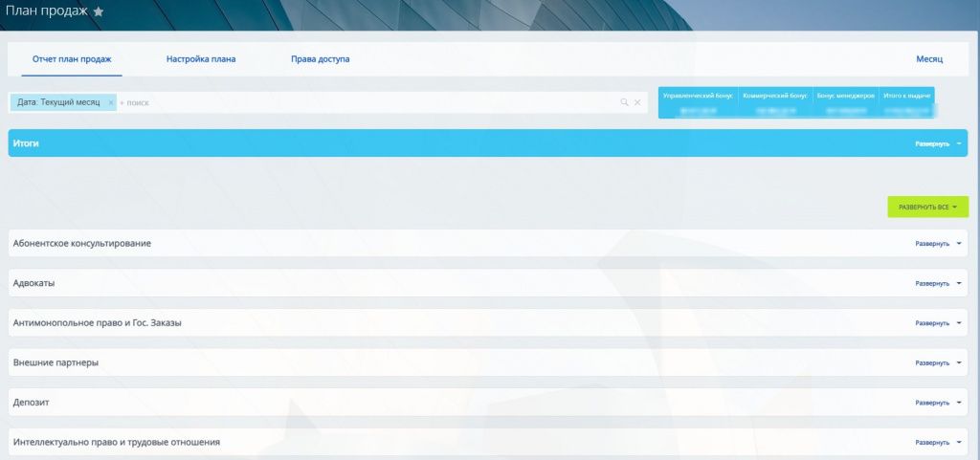
Task: Click the arrow icon on Внешние партнеры row
Action: point(960,363)
